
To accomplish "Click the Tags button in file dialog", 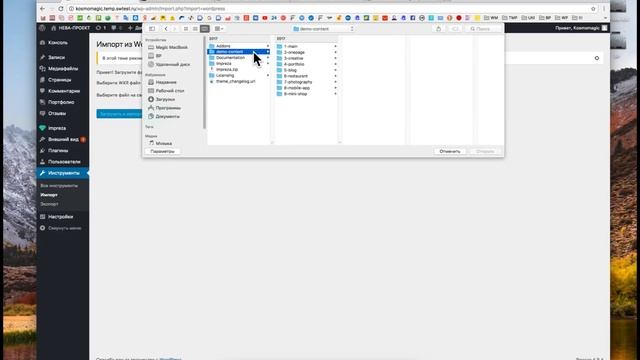I will click(455, 29).
